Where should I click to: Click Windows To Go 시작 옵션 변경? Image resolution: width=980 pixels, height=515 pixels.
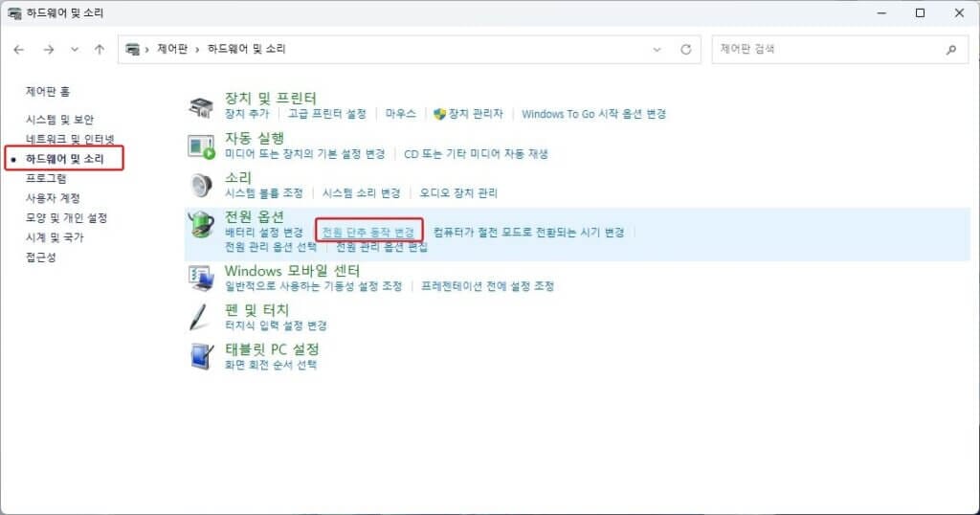click(x=593, y=114)
